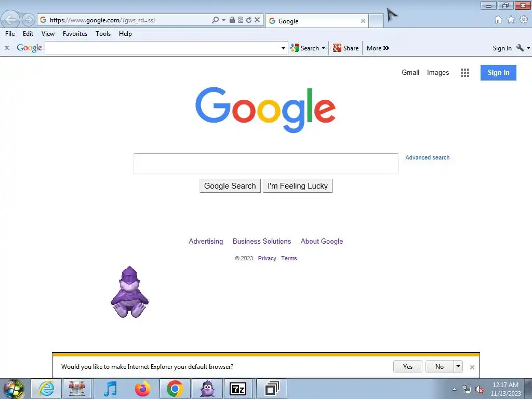Click No on default browser prompt
This screenshot has width=532, height=399.
tap(440, 366)
